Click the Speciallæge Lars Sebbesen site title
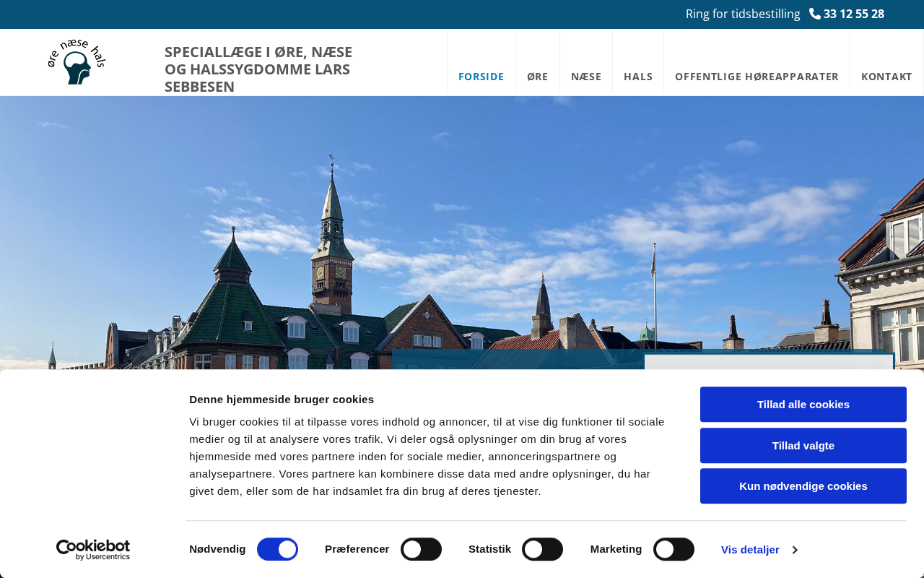Image resolution: width=924 pixels, height=578 pixels. (x=258, y=69)
